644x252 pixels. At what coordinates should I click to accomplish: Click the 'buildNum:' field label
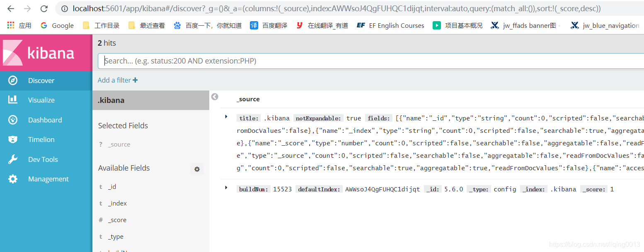pyautogui.click(x=254, y=189)
